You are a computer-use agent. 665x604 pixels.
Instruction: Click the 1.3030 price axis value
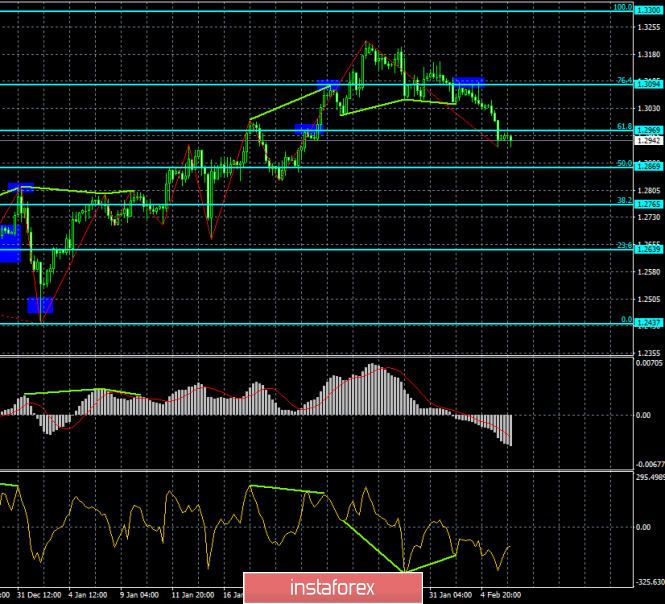click(649, 109)
